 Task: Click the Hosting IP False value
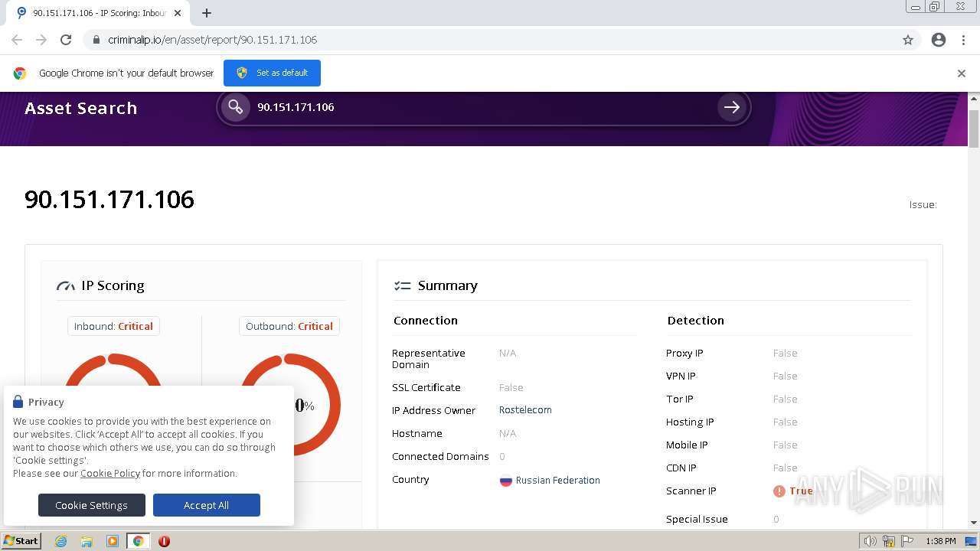point(785,422)
